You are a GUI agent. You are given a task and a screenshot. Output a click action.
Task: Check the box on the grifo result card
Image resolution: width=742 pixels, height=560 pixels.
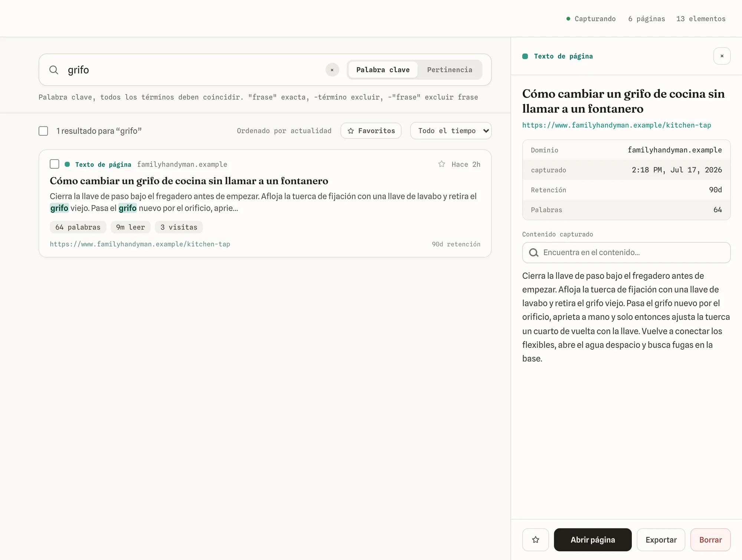coord(55,164)
